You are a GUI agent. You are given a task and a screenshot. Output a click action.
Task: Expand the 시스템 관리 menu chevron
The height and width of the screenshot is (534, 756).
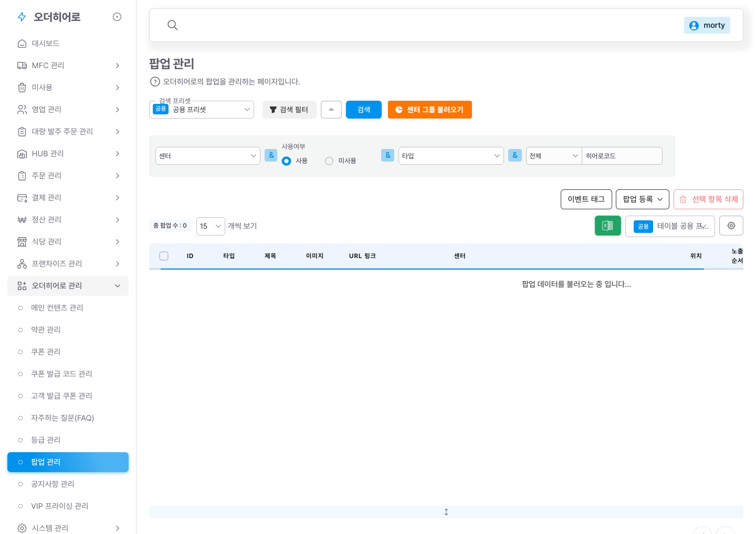point(118,528)
